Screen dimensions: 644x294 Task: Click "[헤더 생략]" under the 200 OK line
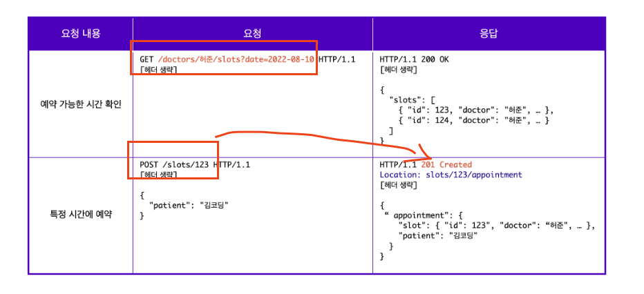(399, 70)
